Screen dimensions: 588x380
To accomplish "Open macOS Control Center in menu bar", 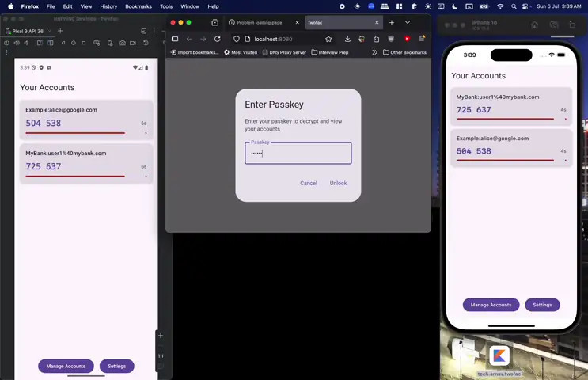I will [526, 6].
